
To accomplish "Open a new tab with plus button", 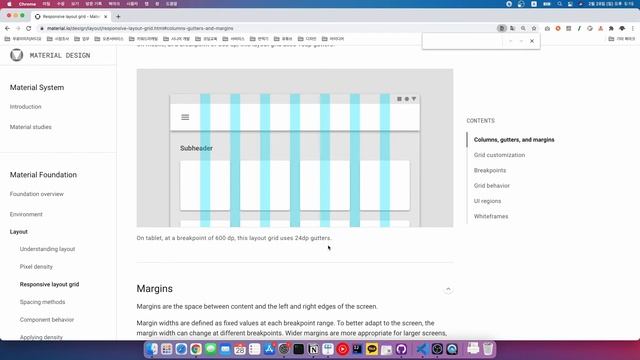I will (x=118, y=16).
